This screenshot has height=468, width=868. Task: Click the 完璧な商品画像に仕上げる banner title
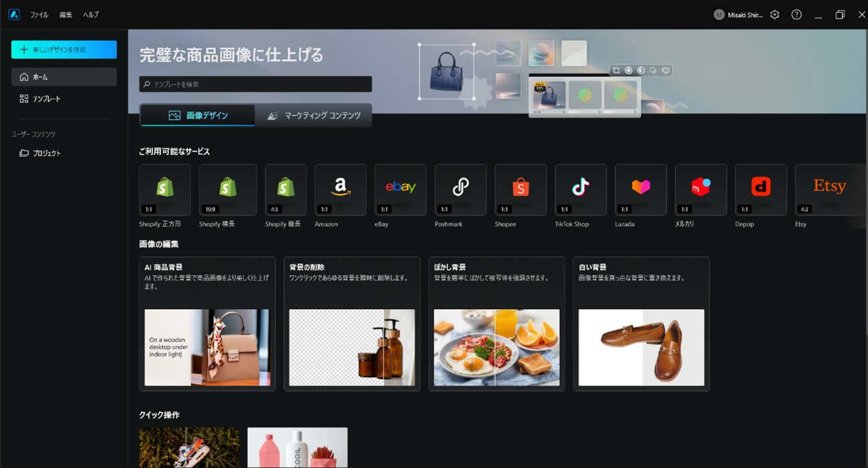click(x=231, y=55)
